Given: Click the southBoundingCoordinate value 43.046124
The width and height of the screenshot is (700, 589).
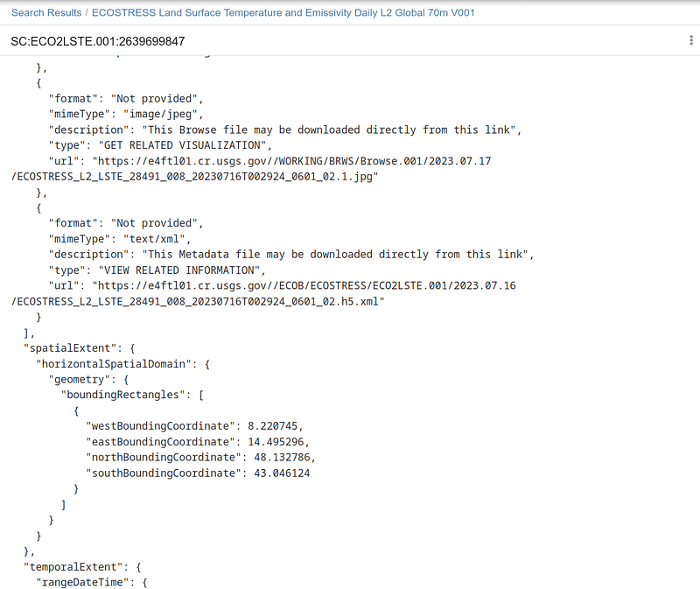Looking at the screenshot, I should click(x=282, y=473).
